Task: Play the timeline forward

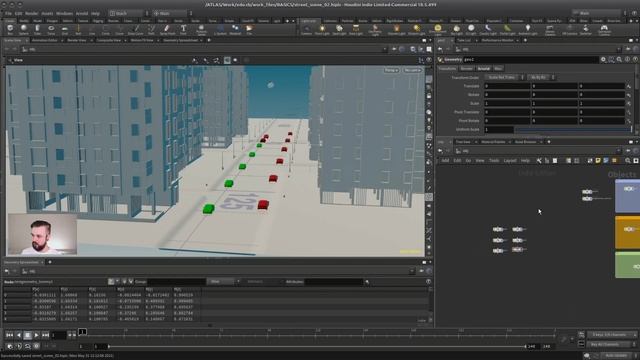Action: pyautogui.click(x=36, y=335)
